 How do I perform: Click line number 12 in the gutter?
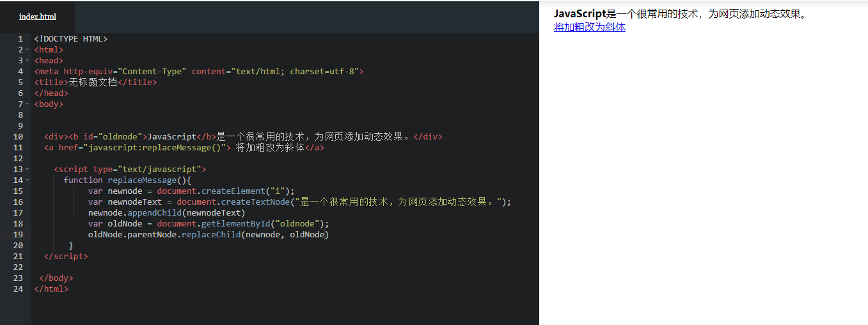(18, 159)
